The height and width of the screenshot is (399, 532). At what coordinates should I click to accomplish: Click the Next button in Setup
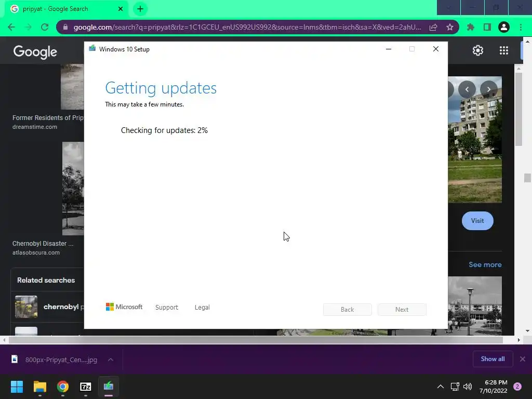(x=402, y=310)
